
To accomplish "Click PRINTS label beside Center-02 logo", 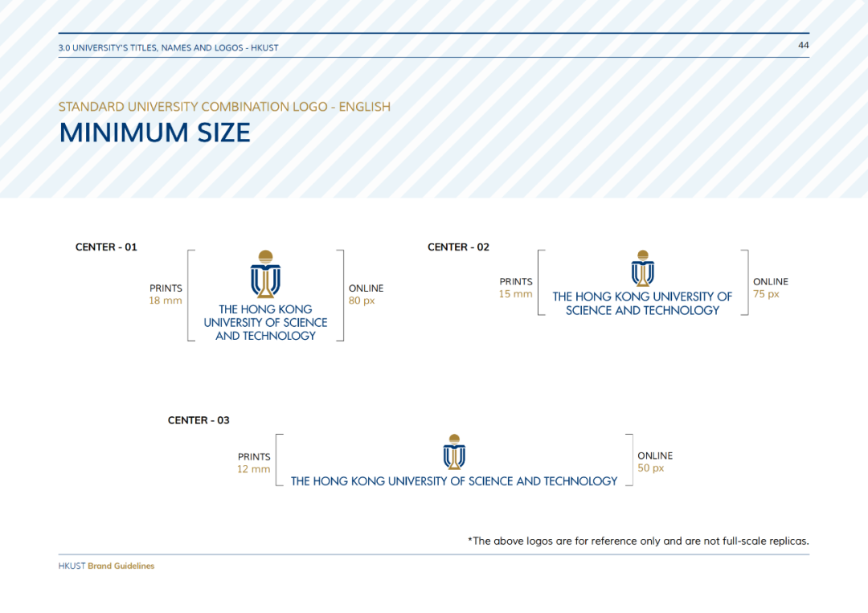I will coord(516,282).
